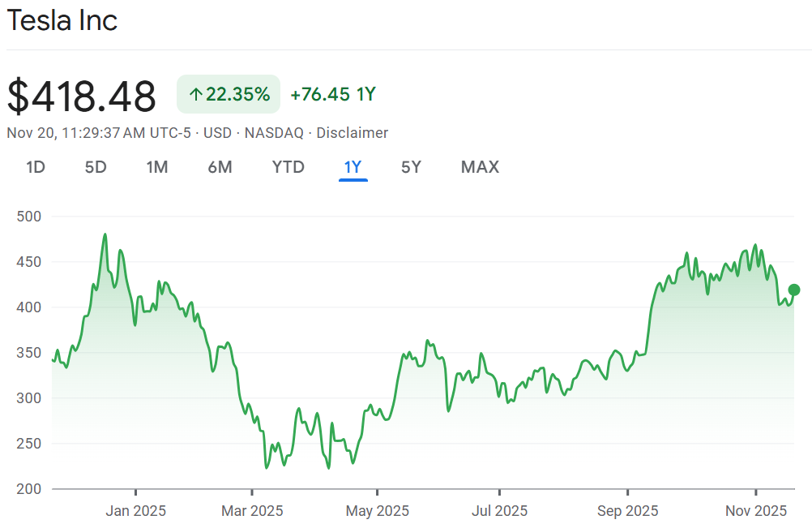Click the Nov 2025 axis label
This screenshot has width=812, height=524.
coord(756,510)
